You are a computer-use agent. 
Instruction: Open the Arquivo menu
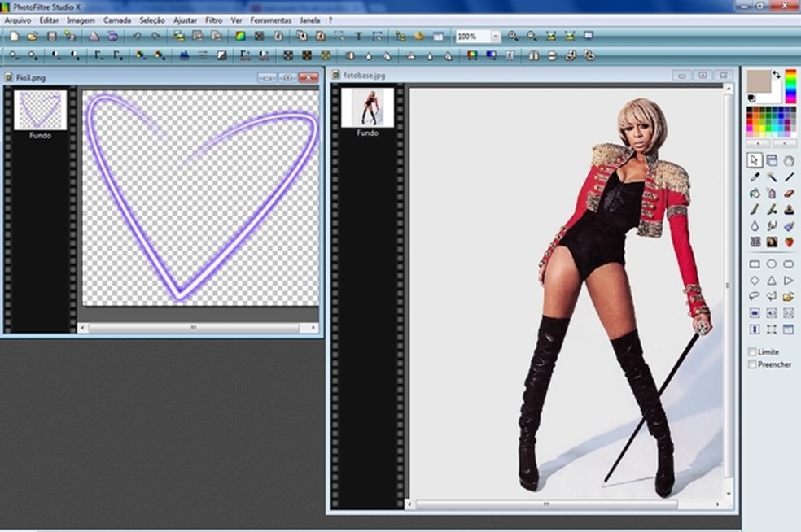tap(18, 20)
